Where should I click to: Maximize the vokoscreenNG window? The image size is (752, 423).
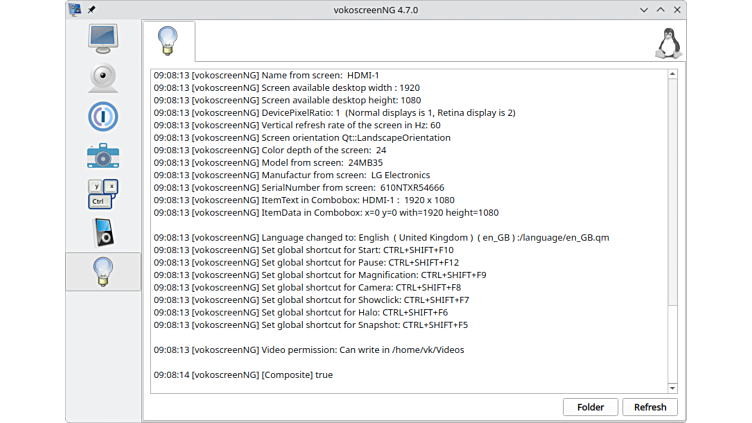coord(659,9)
